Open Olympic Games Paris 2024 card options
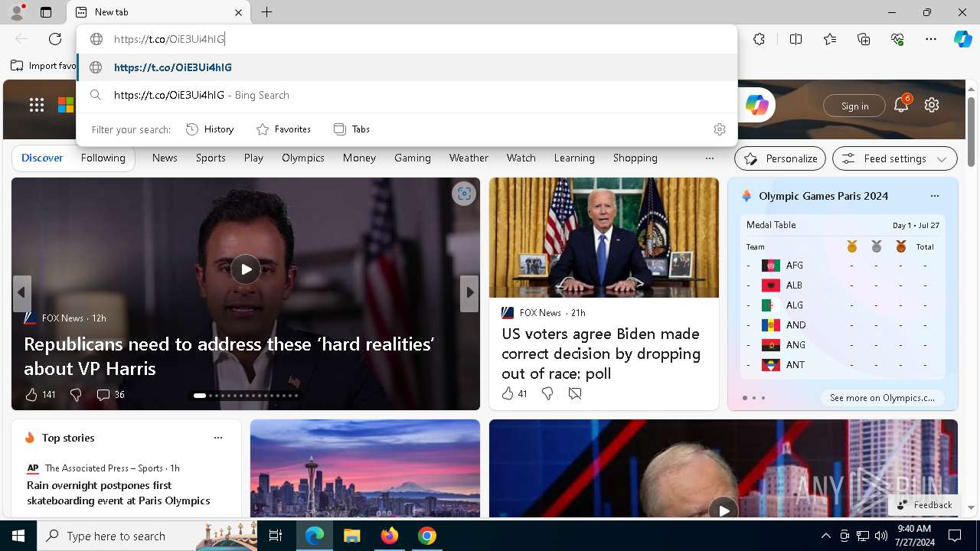The image size is (980, 551). coord(935,196)
